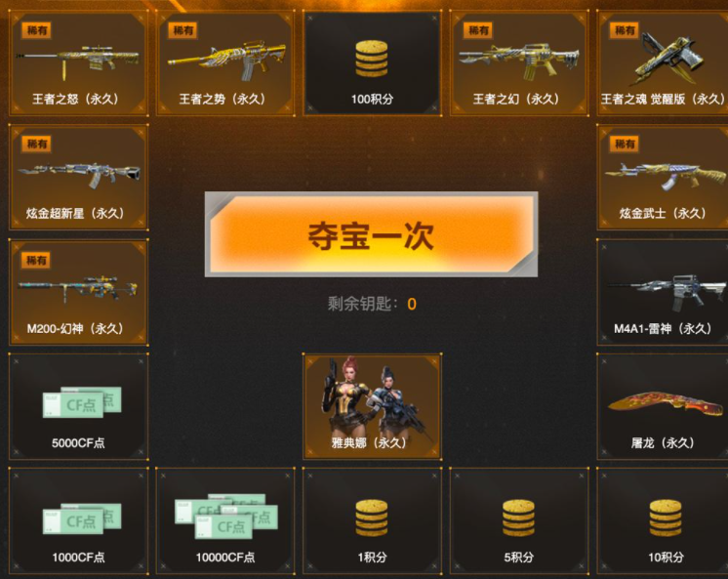Click the 夺宝一次 orange button
This screenshot has height=579, width=728.
tap(371, 234)
